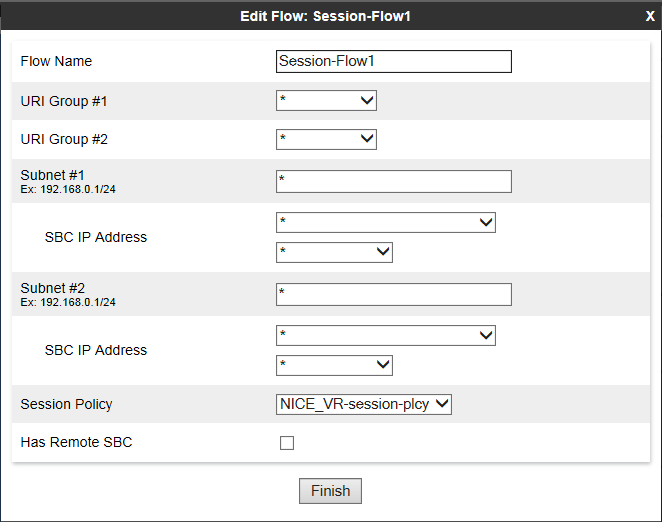Click the Finish button
Image resolution: width=662 pixels, height=522 pixels.
coord(330,491)
